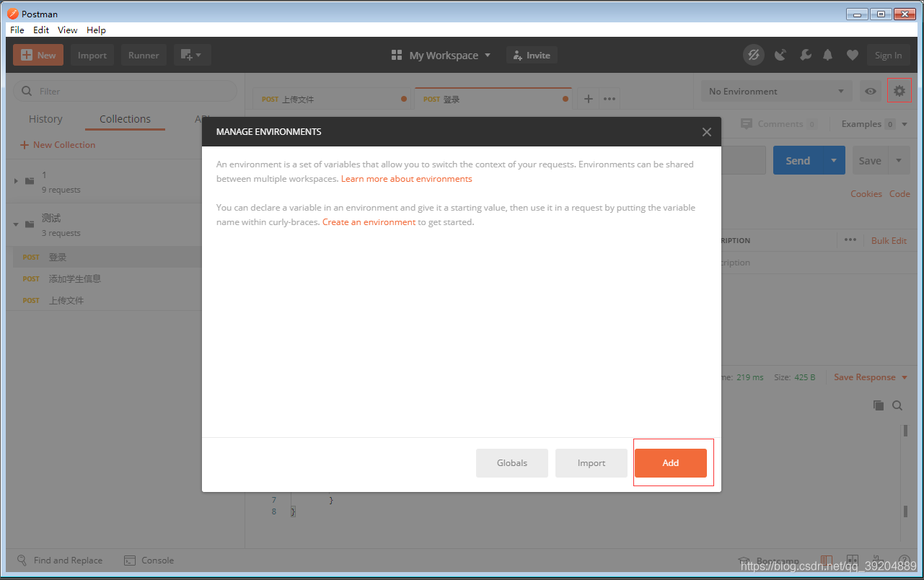Open the Runner

[x=144, y=55]
